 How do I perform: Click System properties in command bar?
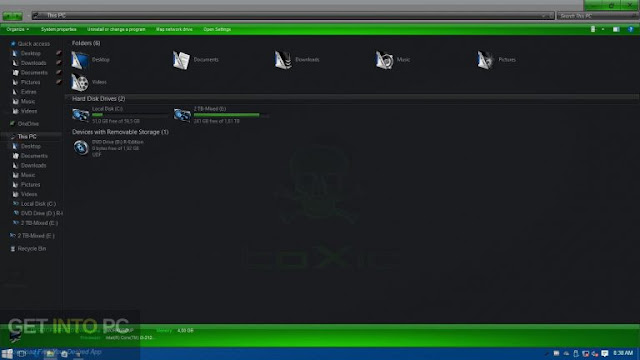point(58,29)
